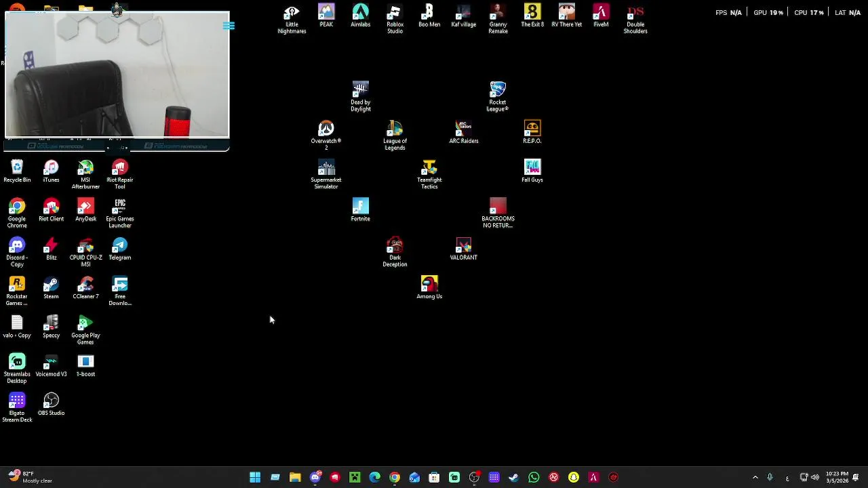Select the Kaf village icon
The width and height of the screenshot is (868, 488).
click(x=463, y=16)
